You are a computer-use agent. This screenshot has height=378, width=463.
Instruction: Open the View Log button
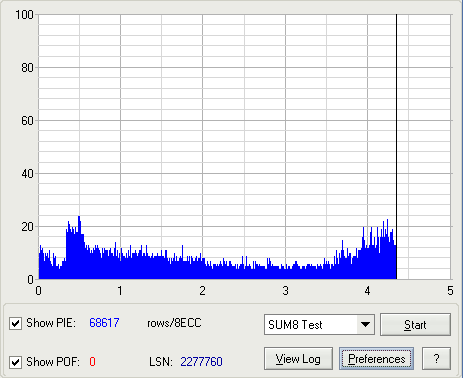point(298,359)
